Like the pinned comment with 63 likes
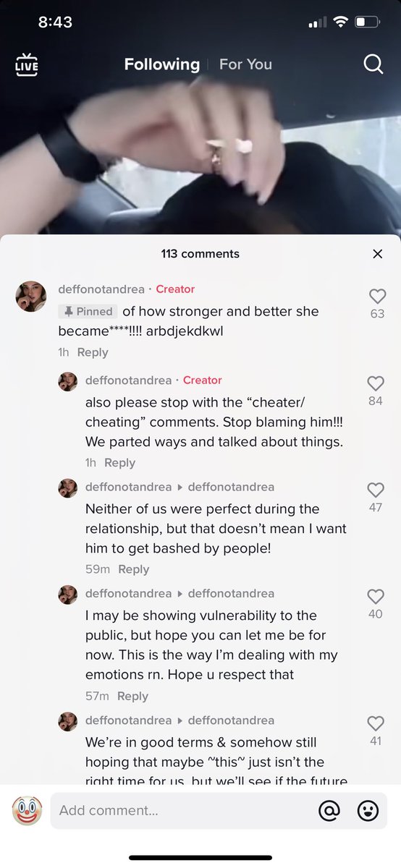The image size is (401, 868). pos(377,297)
